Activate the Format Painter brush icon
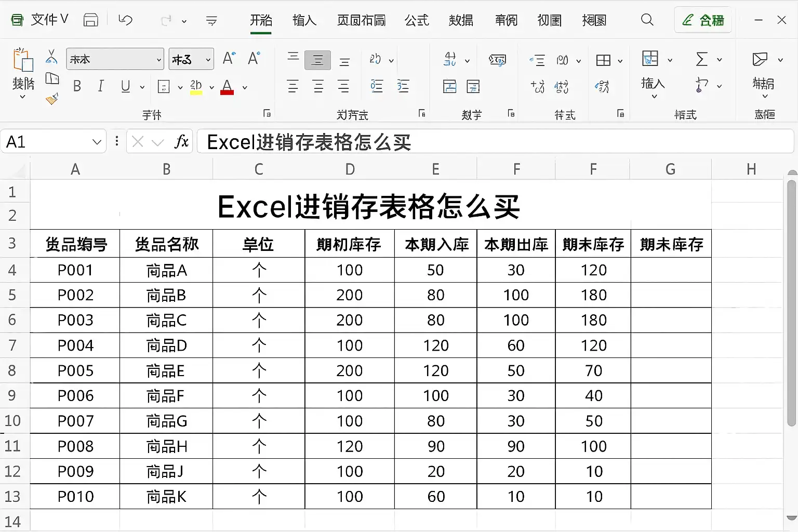The width and height of the screenshot is (798, 532). (x=52, y=98)
